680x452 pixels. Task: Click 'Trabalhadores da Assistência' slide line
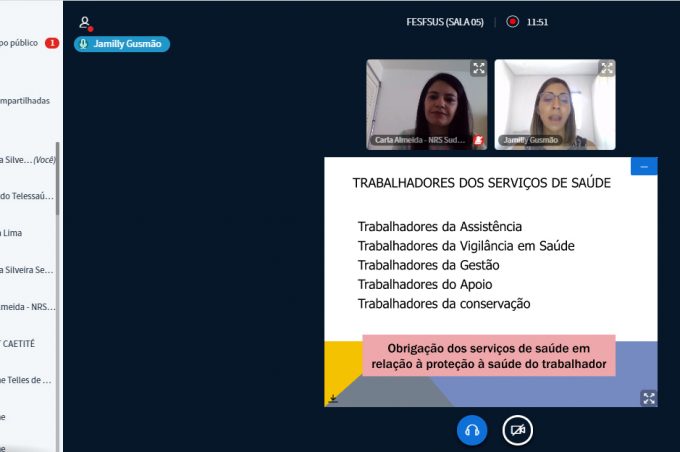(x=440, y=226)
